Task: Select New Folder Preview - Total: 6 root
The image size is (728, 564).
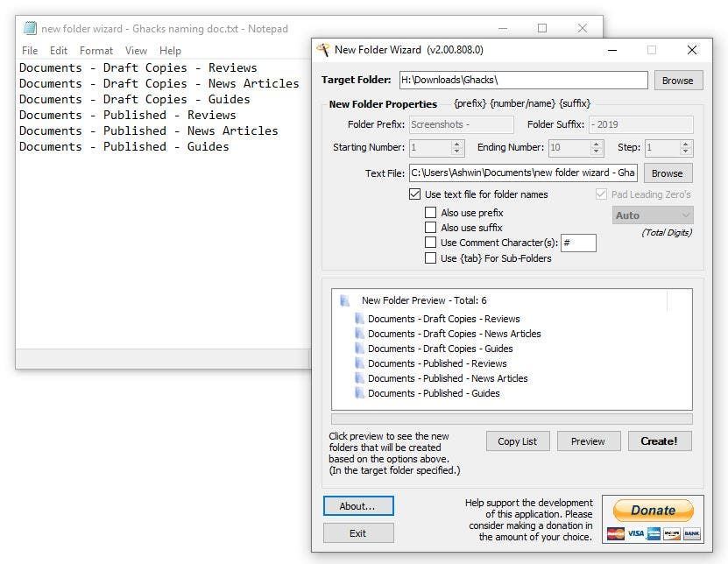Action: [424, 300]
